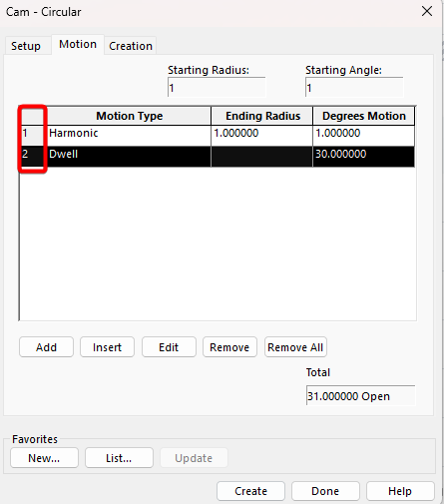
Task: Select the Dwell motion row
Action: [217, 157]
